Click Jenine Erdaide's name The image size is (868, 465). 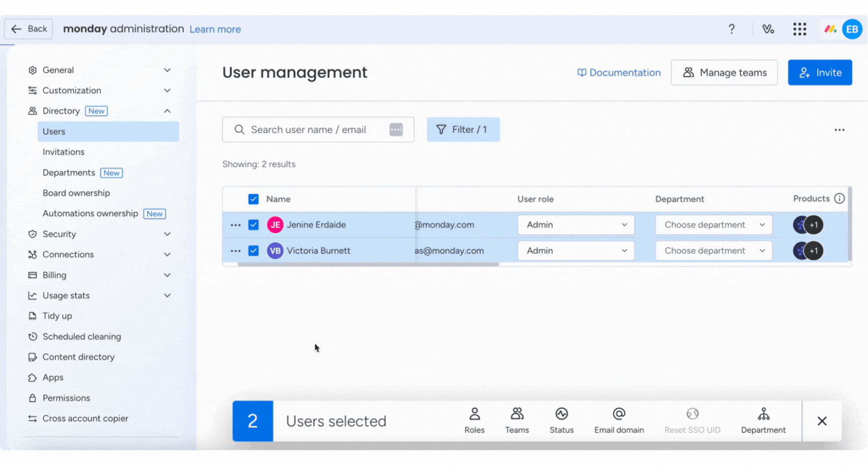(x=316, y=225)
